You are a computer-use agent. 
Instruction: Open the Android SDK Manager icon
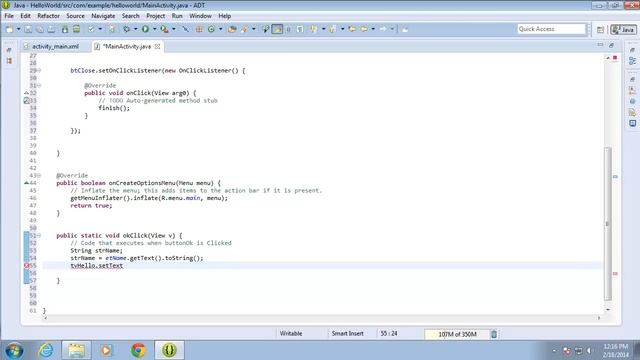(x=65, y=29)
